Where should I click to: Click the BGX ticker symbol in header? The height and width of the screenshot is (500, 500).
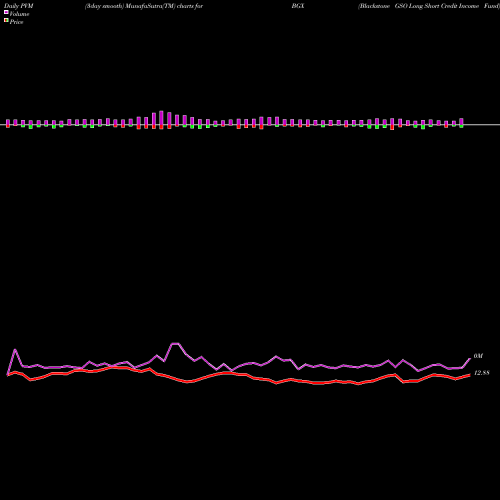(x=298, y=6)
